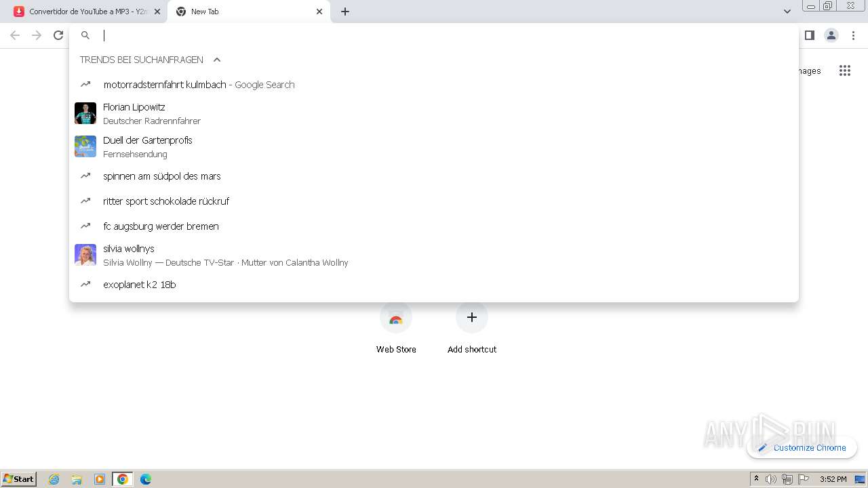
Task: Close the Convertidor de YouTube tab
Action: point(157,12)
